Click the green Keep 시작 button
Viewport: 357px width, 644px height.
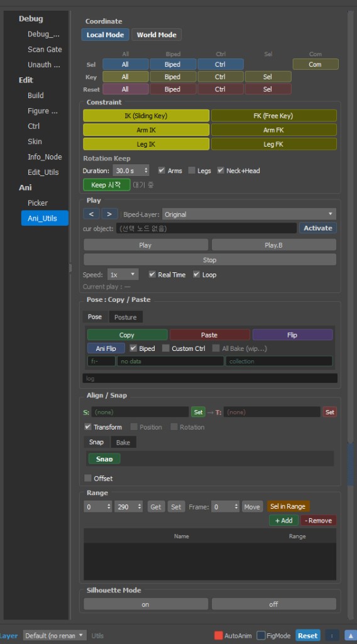coord(107,185)
